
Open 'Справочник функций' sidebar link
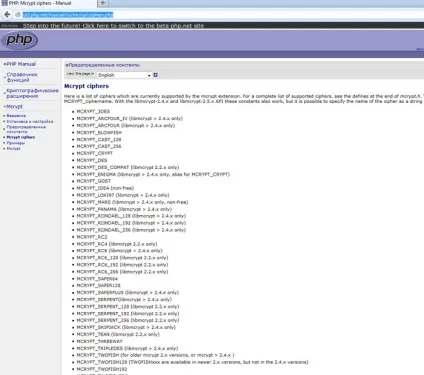coord(22,77)
